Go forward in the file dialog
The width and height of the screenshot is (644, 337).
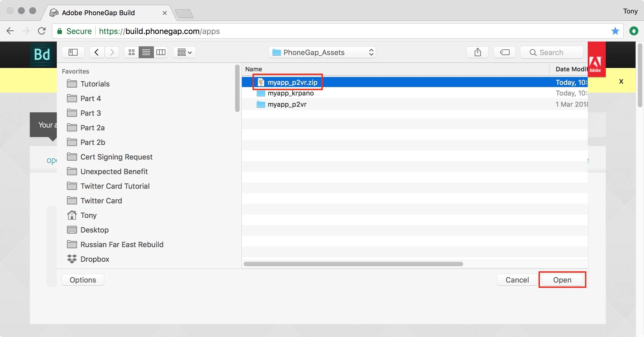coord(112,52)
